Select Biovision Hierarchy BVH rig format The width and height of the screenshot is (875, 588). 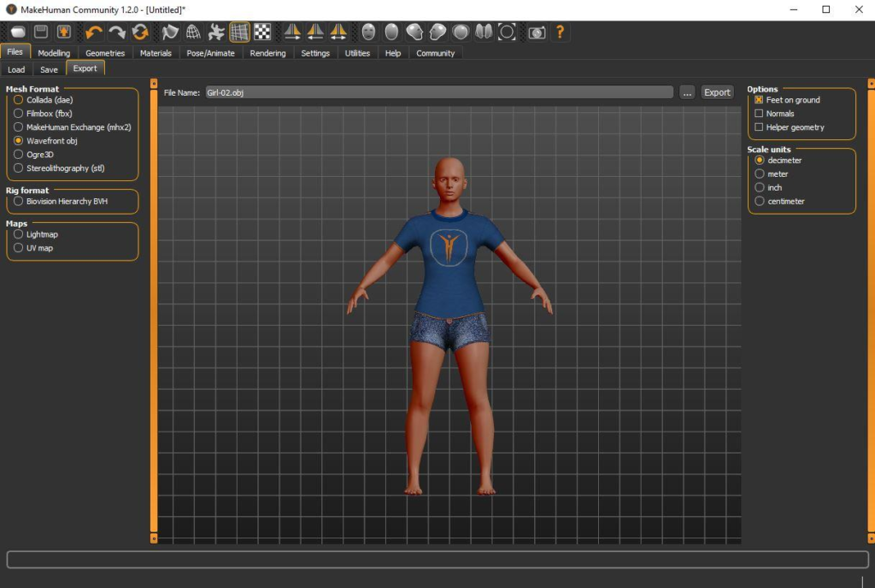[19, 202]
